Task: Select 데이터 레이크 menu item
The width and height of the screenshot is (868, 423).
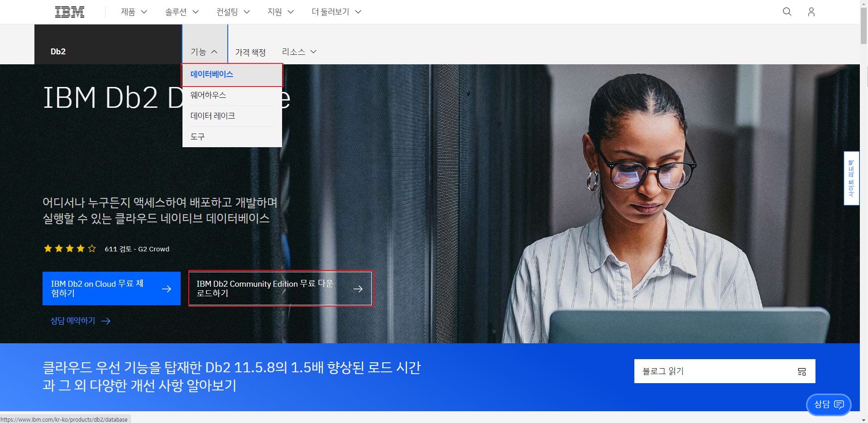Action: coord(232,116)
